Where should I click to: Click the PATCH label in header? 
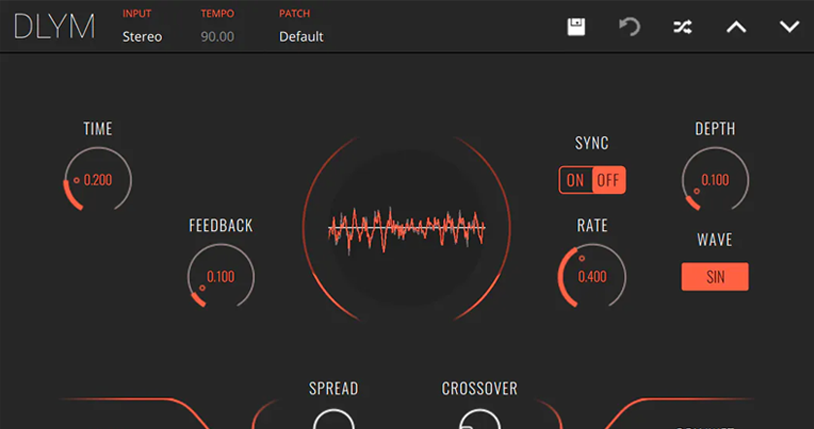294,14
